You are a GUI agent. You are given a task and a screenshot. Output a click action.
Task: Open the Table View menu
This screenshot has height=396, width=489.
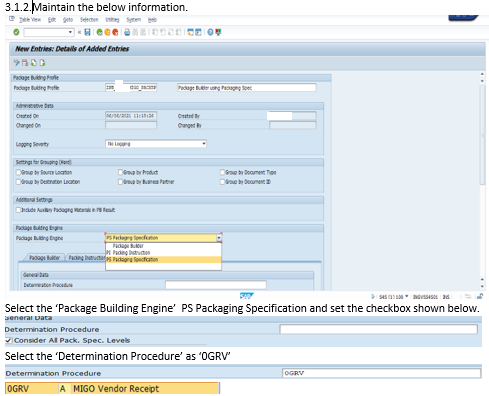[x=30, y=20]
